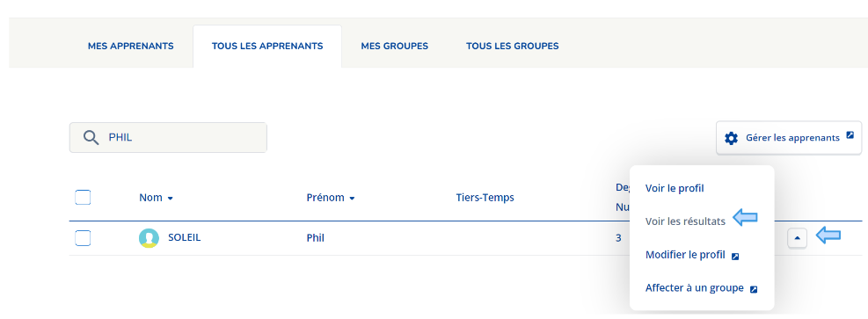Collapse the actions menu arrow for SOLEIL
868x319 pixels.
point(797,238)
